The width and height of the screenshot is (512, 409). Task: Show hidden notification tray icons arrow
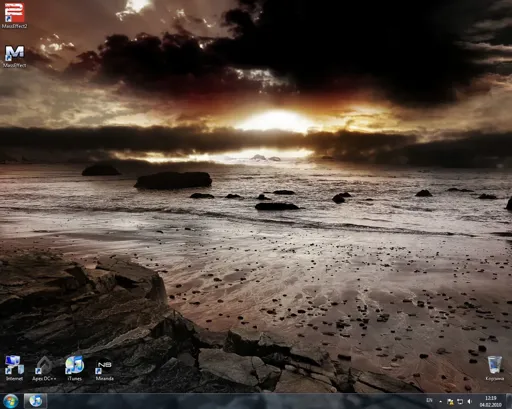point(441,402)
